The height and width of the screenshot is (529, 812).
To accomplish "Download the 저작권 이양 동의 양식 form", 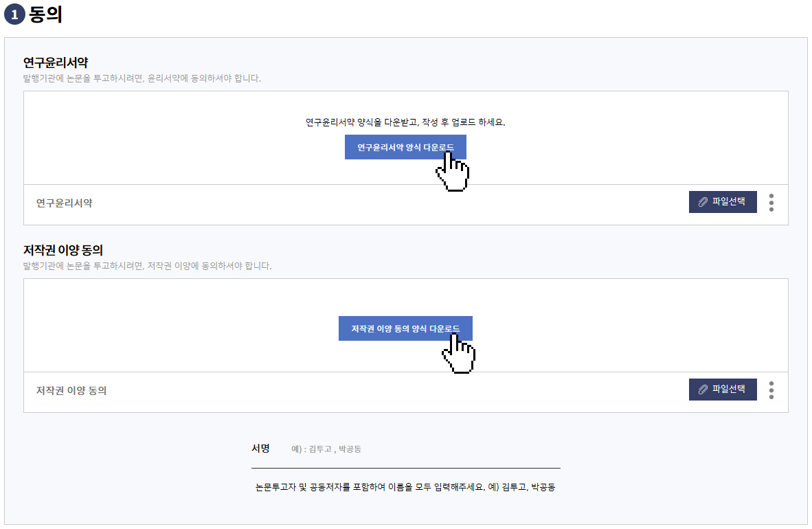I will pos(405,328).
